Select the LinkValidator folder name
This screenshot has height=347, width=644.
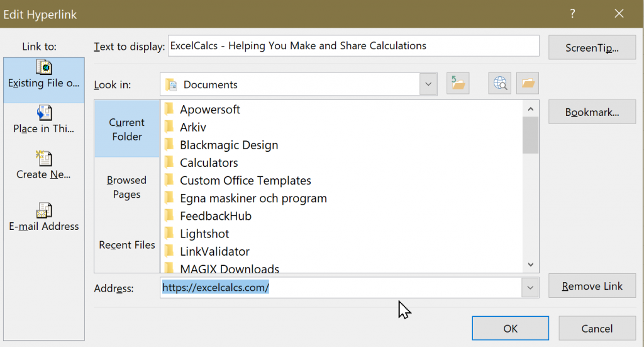pos(214,251)
